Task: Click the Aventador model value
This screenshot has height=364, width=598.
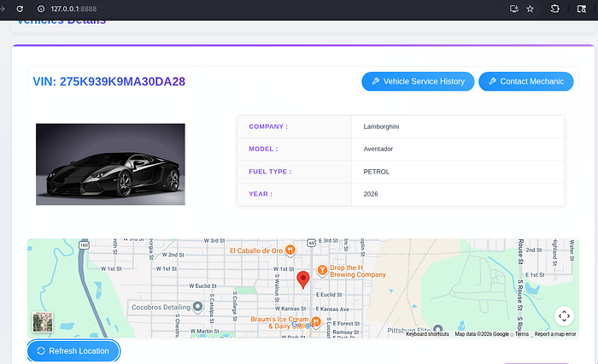Action: pyautogui.click(x=378, y=149)
